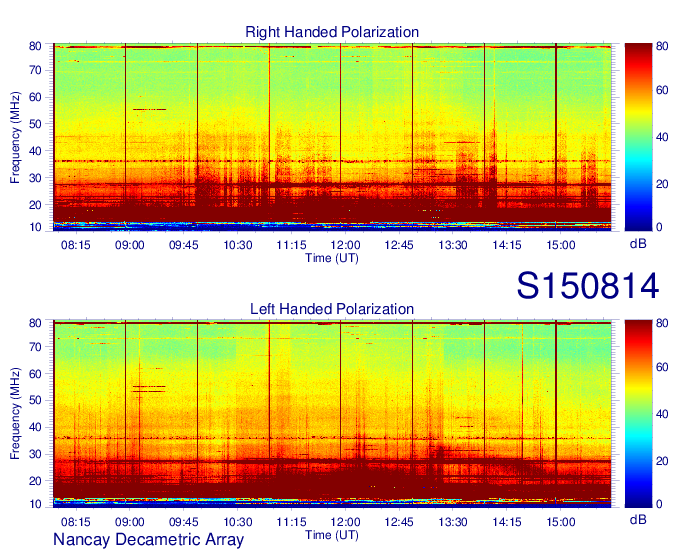Click 80 MHz frequency tick of Right Handed plot
Viewport: 680px width, 552px height.
[35, 46]
